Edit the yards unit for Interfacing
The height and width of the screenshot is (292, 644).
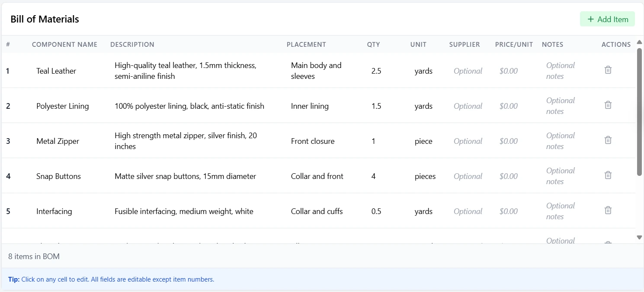pos(423,211)
